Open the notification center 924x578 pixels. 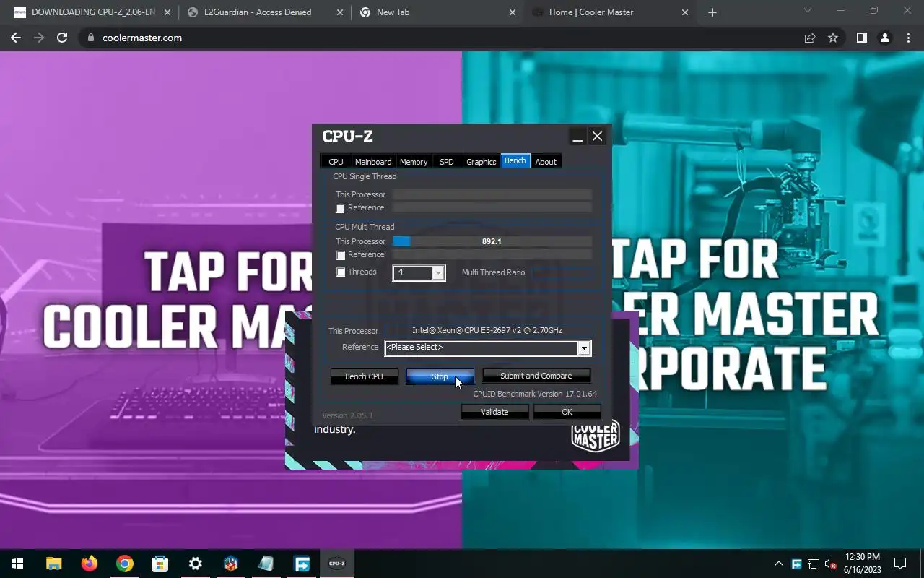(x=900, y=564)
